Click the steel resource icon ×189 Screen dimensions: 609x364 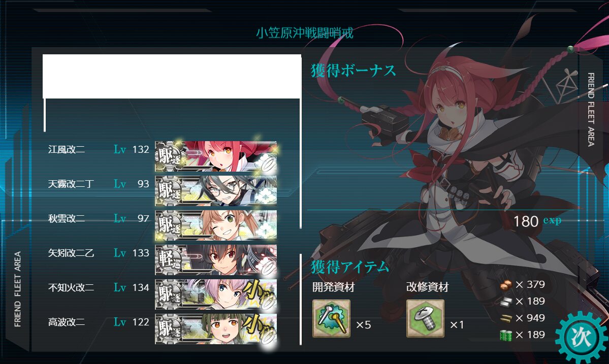506,302
